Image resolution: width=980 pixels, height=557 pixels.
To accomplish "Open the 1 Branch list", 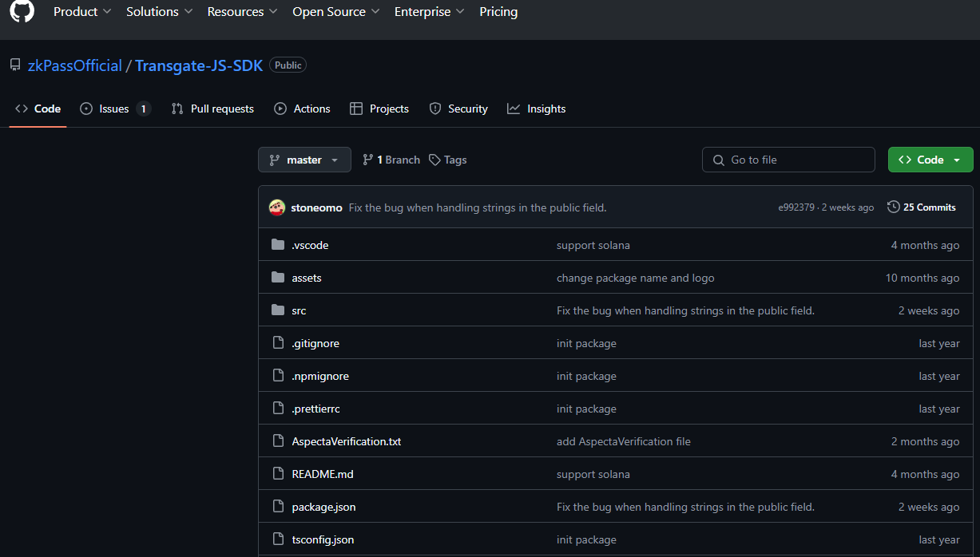I will click(391, 160).
